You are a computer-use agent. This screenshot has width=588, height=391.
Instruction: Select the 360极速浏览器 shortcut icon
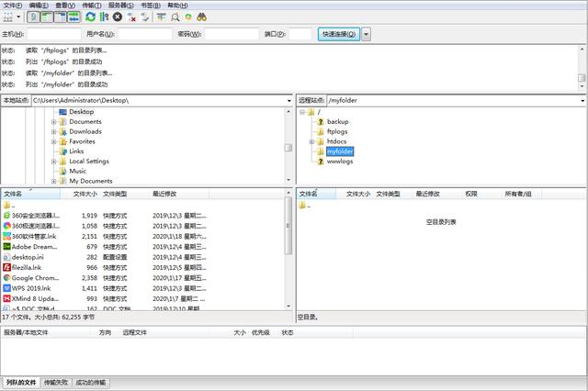pyautogui.click(x=6, y=226)
